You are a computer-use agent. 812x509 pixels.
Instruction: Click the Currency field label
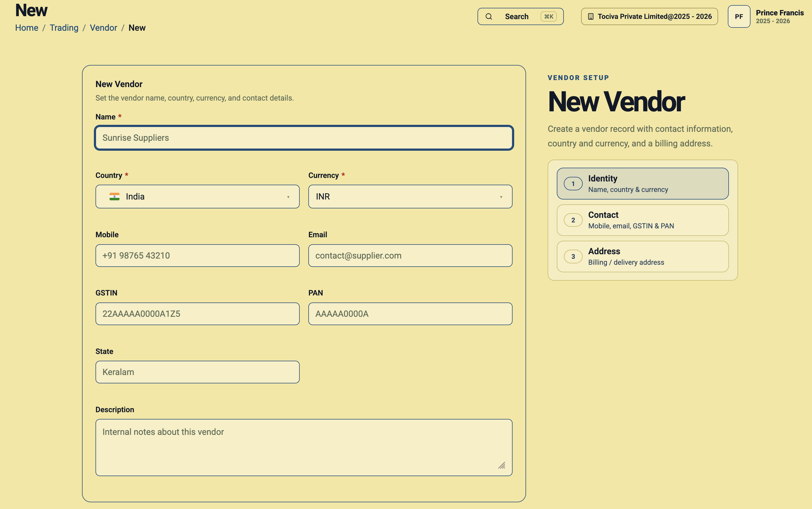(x=324, y=176)
